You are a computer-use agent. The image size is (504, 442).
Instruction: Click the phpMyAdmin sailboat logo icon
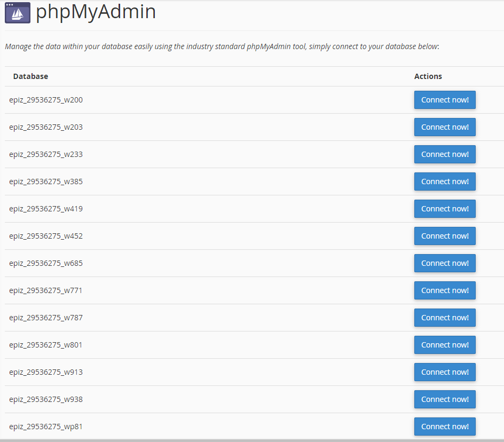(18, 13)
